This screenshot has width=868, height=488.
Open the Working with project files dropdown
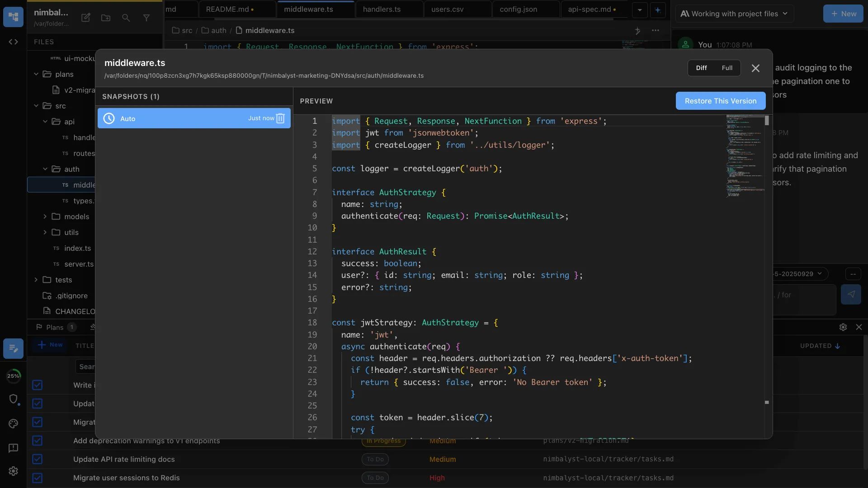point(735,14)
